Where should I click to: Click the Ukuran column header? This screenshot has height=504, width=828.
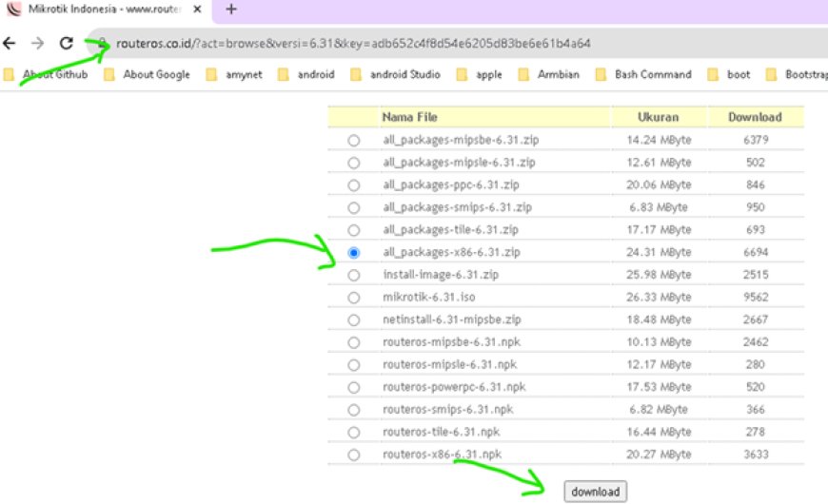pyautogui.click(x=658, y=117)
